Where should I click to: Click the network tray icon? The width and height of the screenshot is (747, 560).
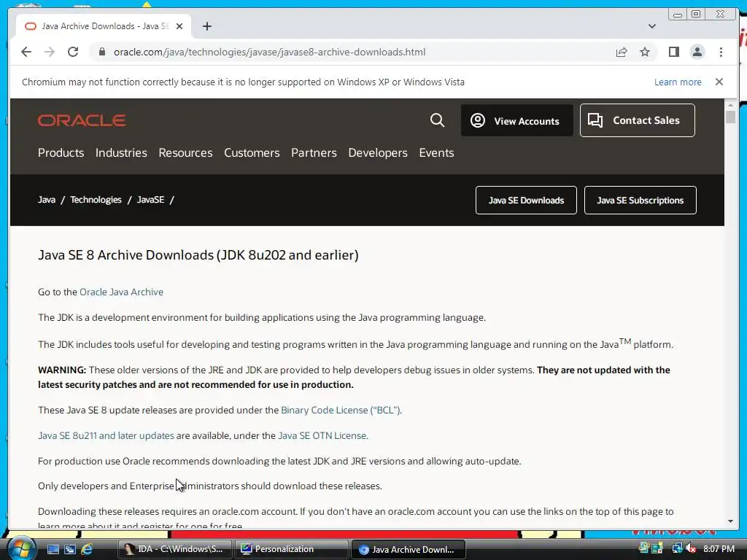coord(676,548)
